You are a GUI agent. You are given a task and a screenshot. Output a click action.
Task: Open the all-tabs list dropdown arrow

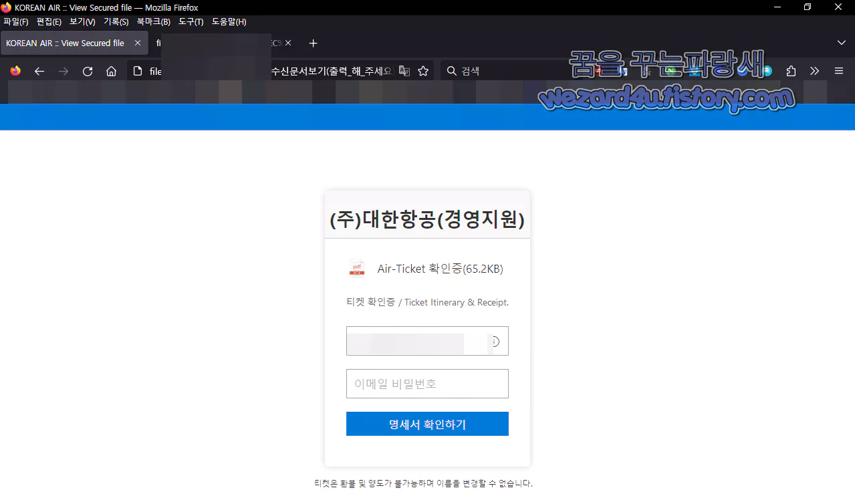pos(841,43)
